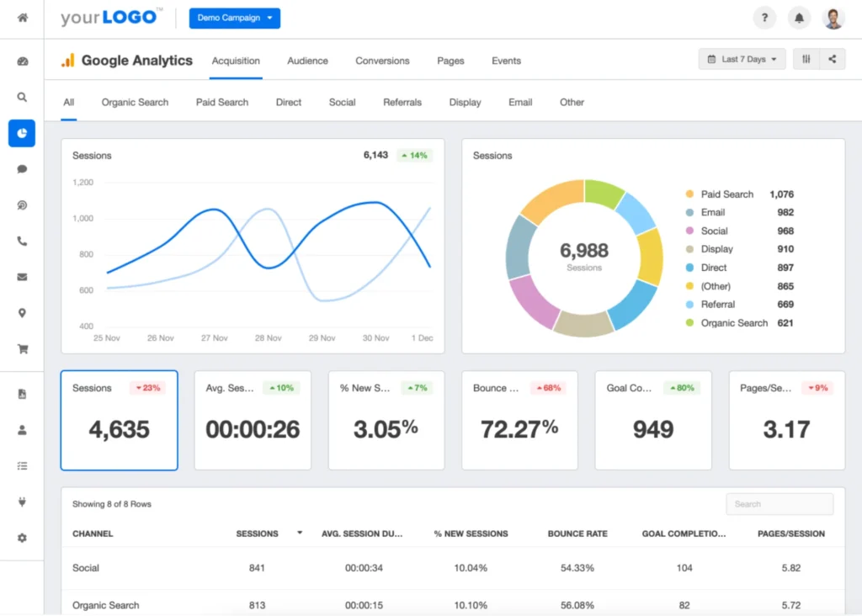
Task: Open the Conversions menu item
Action: click(x=382, y=61)
